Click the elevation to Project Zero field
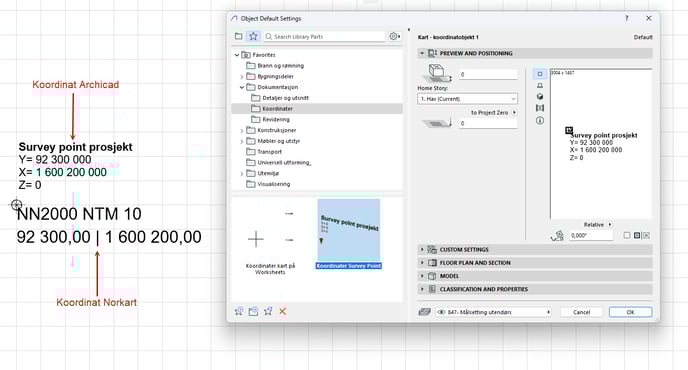Viewport: 688px width, 370px height. tap(488, 123)
